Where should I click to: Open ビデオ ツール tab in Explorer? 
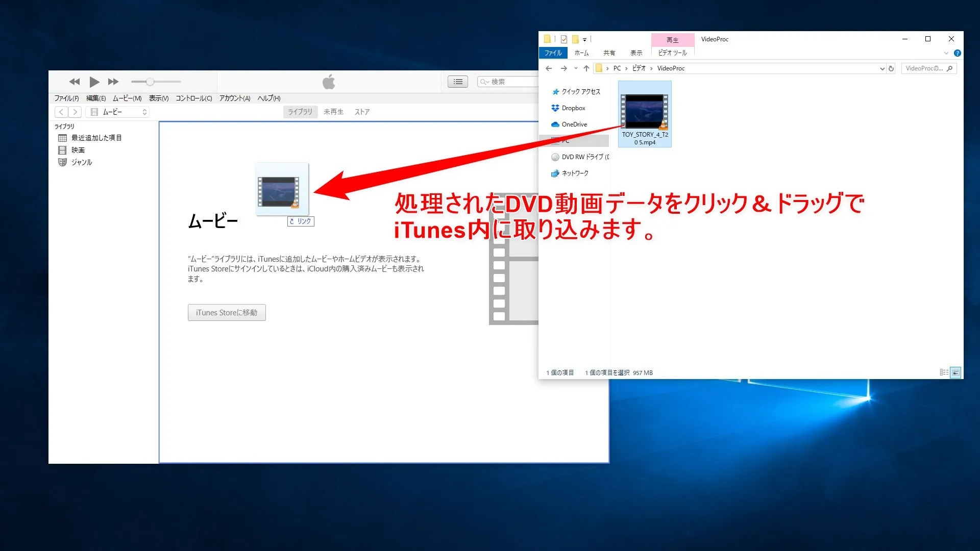point(672,53)
